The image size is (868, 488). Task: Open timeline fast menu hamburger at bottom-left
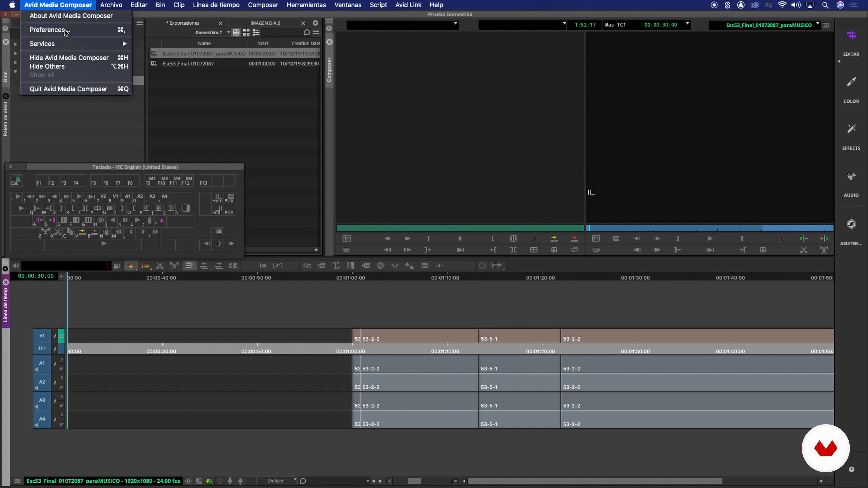tap(18, 481)
